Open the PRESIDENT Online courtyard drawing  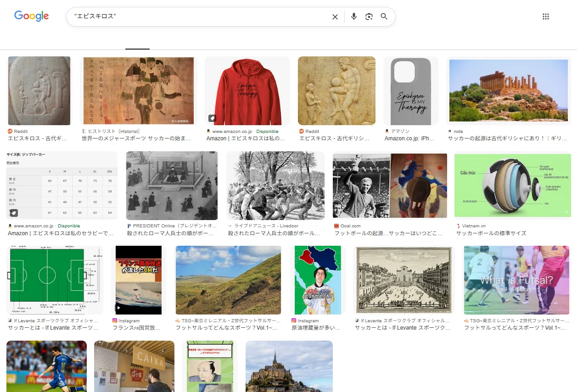(172, 186)
